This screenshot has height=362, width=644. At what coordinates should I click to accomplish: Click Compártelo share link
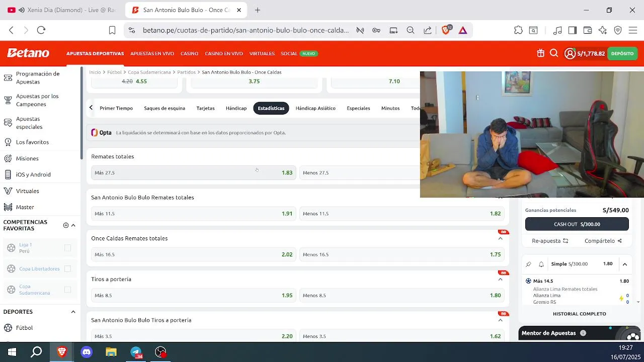tap(603, 241)
